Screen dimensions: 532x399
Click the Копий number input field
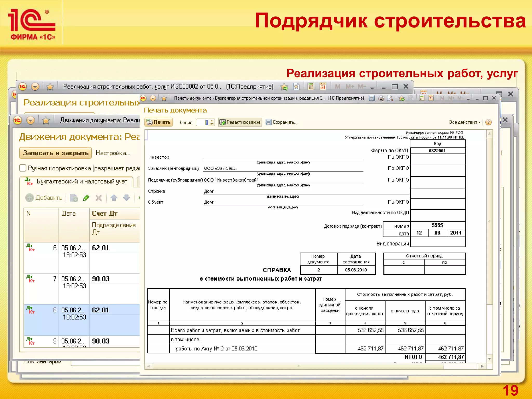pos(203,122)
